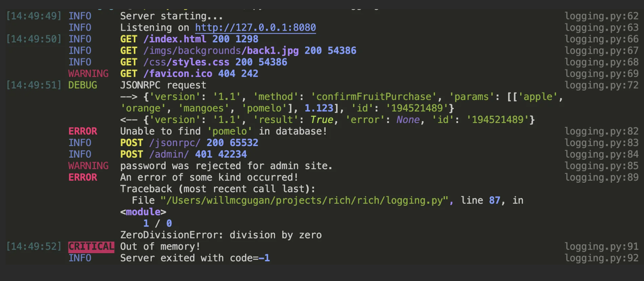This screenshot has height=281, width=644.
Task: Click the 'result': True response line
Action: pos(327,120)
